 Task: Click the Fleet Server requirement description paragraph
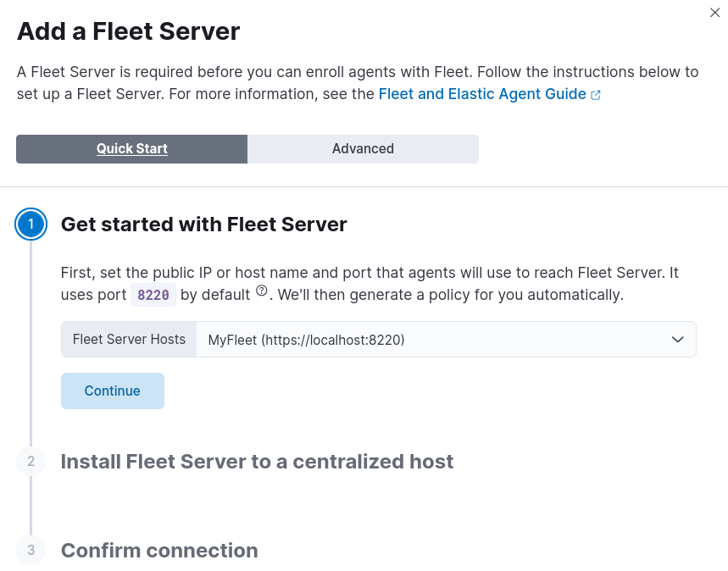tap(357, 83)
